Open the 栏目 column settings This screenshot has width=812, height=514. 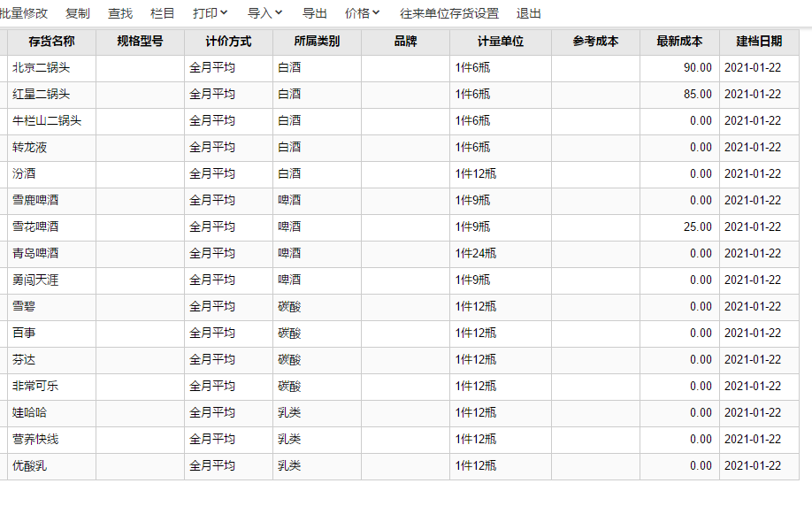pyautogui.click(x=163, y=13)
